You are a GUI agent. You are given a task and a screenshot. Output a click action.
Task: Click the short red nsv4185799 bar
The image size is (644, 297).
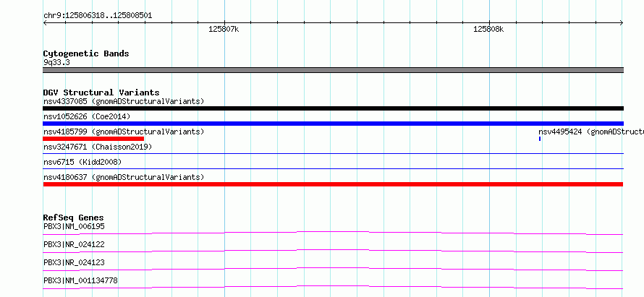coord(93,139)
